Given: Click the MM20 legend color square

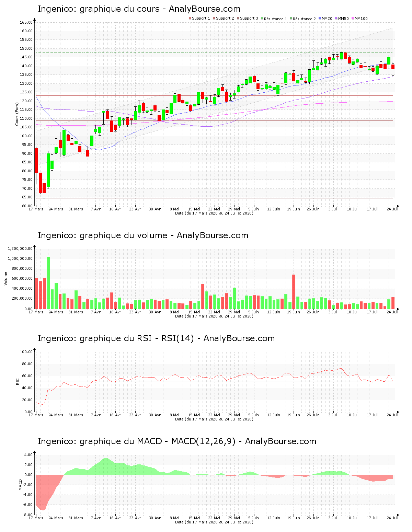Looking at the screenshot, I should click(x=320, y=19).
